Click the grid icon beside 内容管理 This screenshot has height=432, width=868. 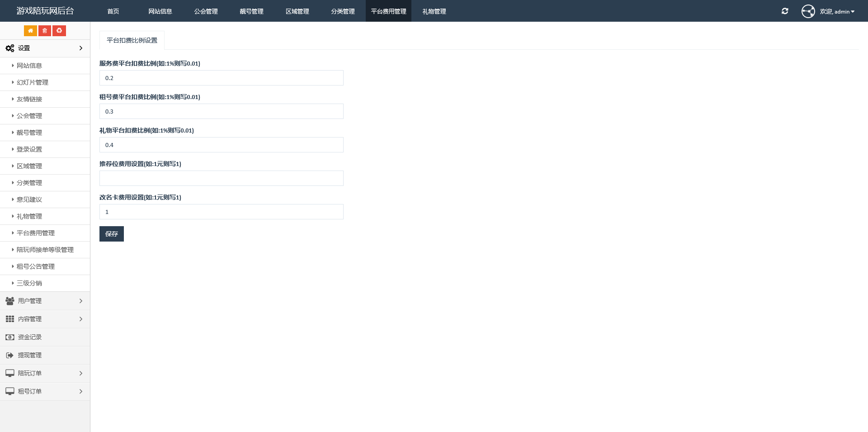pyautogui.click(x=10, y=319)
